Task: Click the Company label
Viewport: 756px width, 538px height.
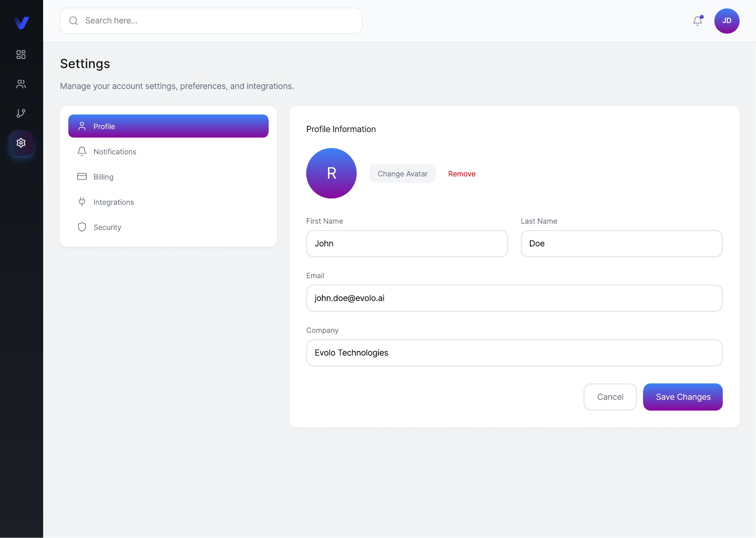Action: (x=322, y=330)
